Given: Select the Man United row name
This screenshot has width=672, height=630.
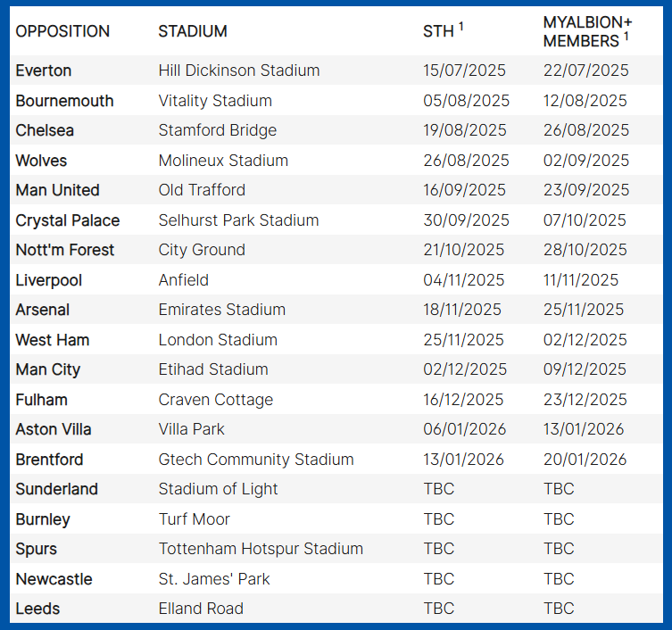Looking at the screenshot, I should tap(58, 190).
